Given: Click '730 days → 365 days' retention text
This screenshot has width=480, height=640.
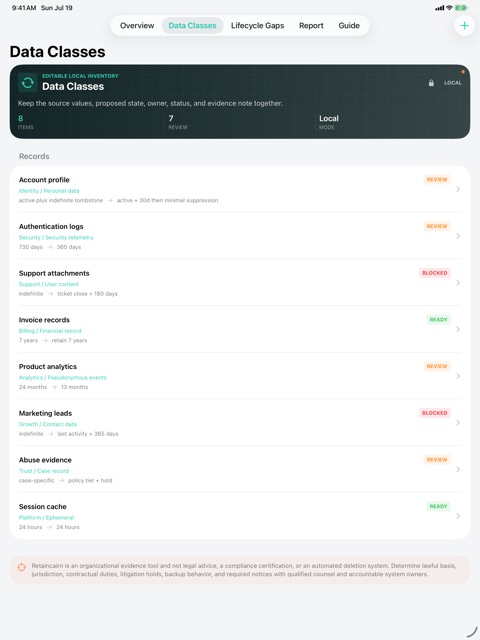Looking at the screenshot, I should [x=50, y=247].
